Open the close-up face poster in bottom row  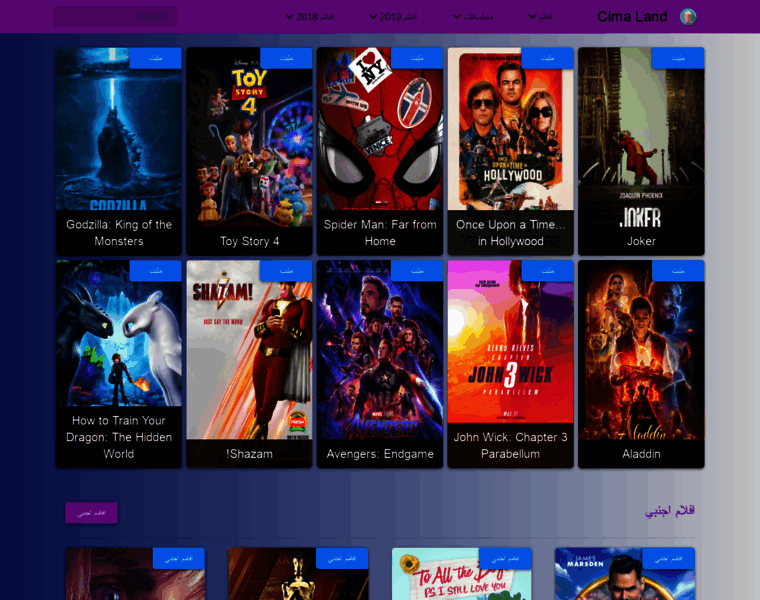click(135, 574)
